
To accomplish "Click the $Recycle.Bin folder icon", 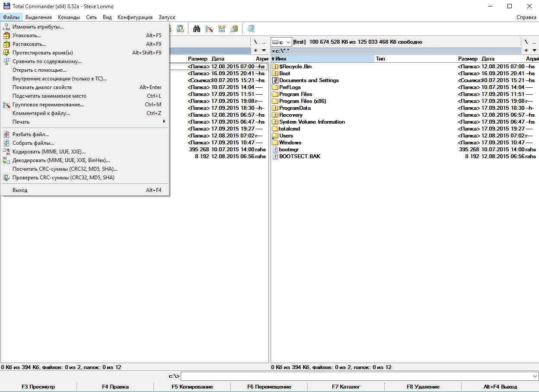I will [x=275, y=67].
